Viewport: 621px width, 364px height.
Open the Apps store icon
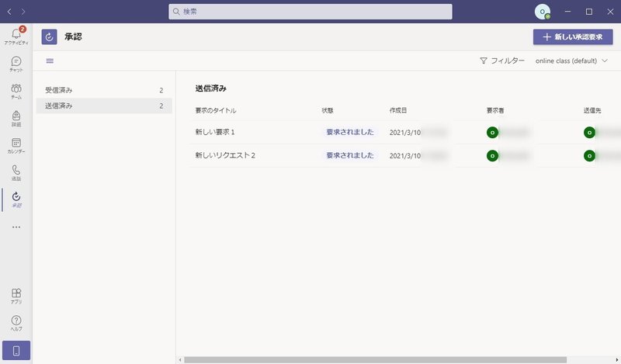16,296
